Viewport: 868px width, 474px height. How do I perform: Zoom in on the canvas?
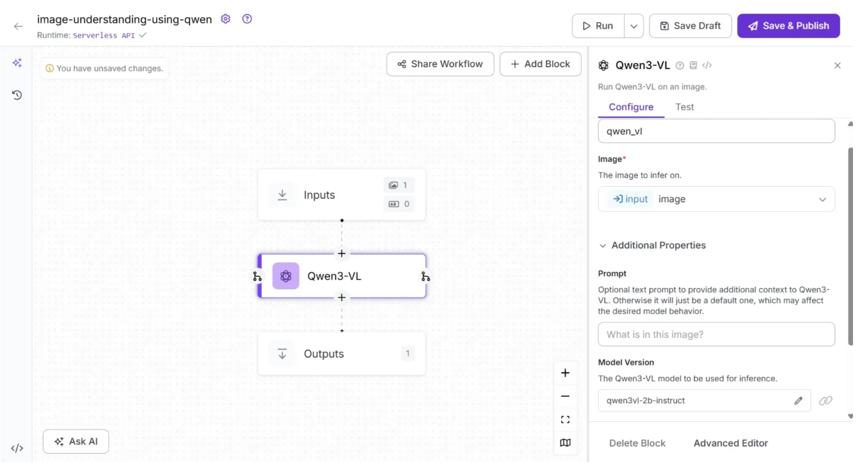click(x=565, y=373)
